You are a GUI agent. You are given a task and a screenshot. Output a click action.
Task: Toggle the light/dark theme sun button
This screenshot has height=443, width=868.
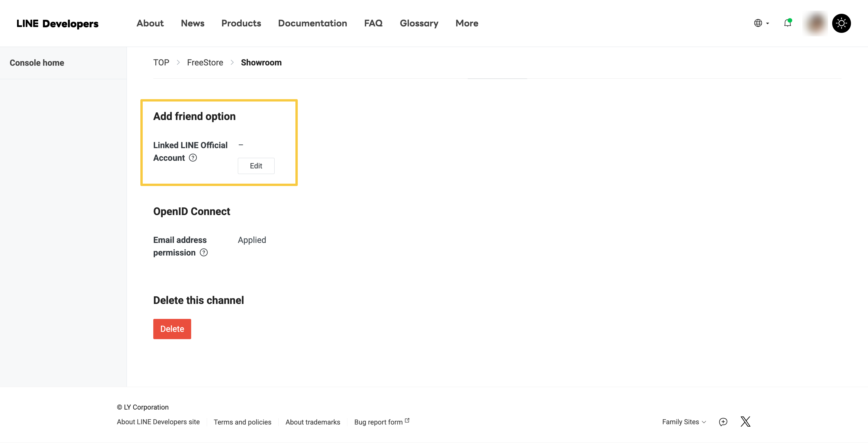coord(841,23)
